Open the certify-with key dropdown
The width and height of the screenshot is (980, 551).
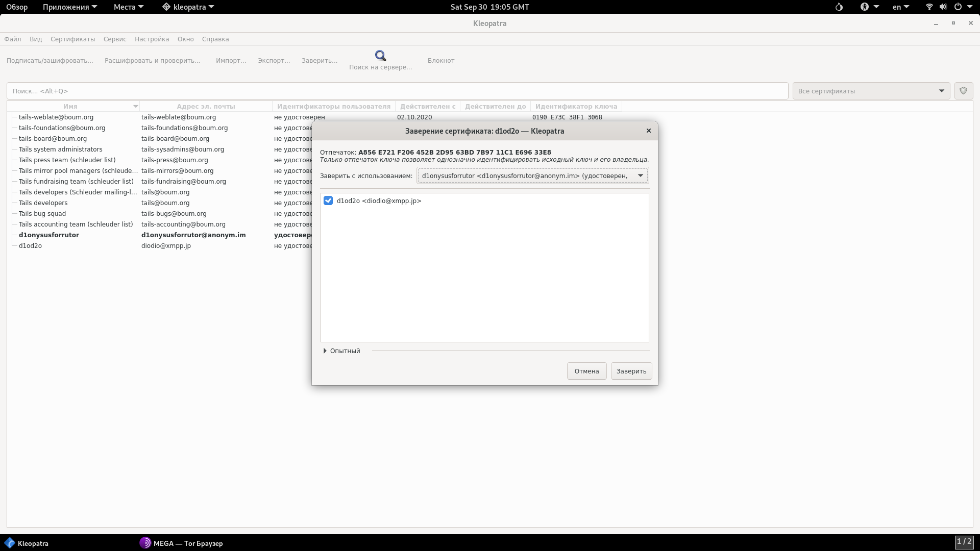pyautogui.click(x=532, y=176)
